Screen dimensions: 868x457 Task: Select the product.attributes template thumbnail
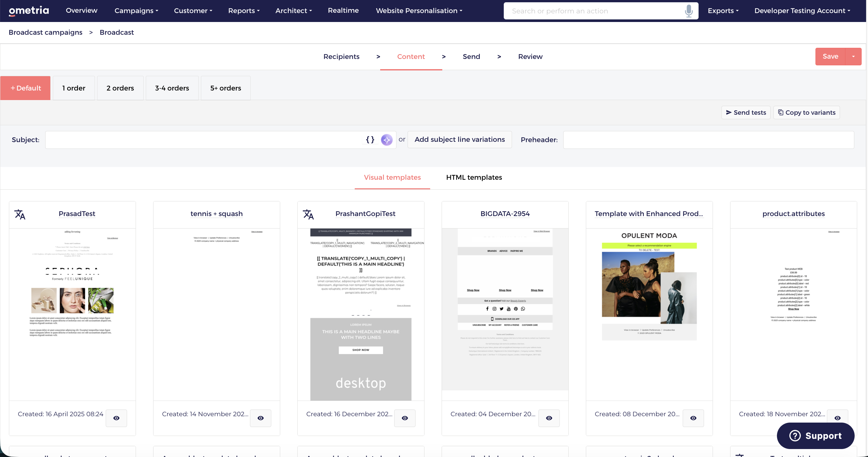point(793,314)
